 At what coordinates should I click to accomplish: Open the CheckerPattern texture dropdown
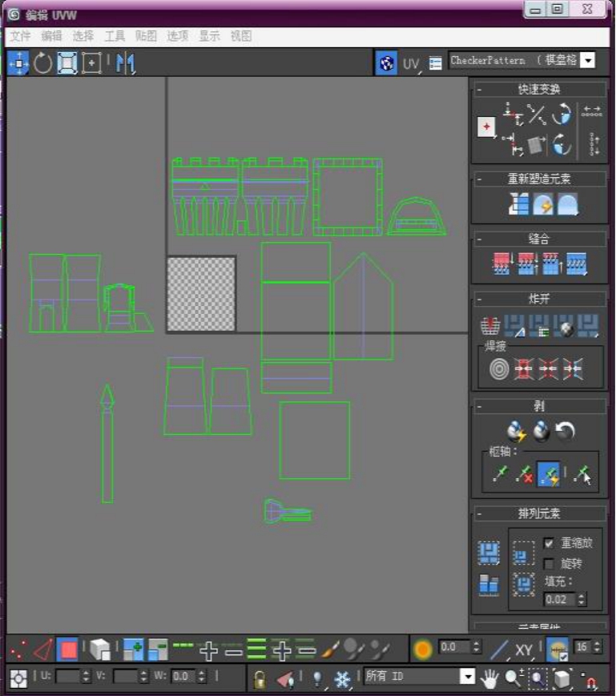(588, 60)
